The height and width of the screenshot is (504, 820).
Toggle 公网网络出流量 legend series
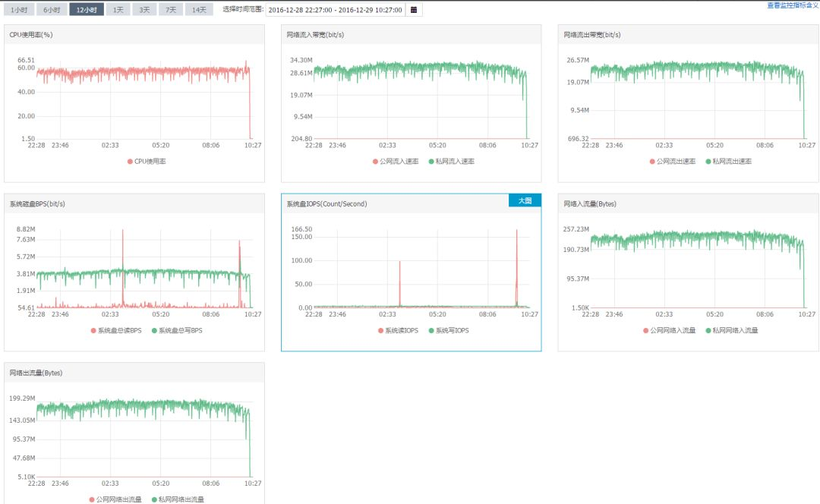(x=115, y=499)
